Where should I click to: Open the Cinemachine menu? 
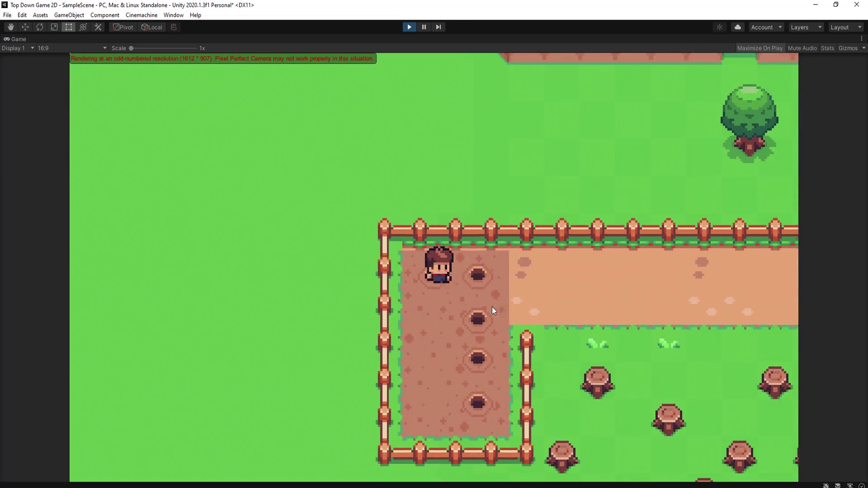click(x=142, y=15)
